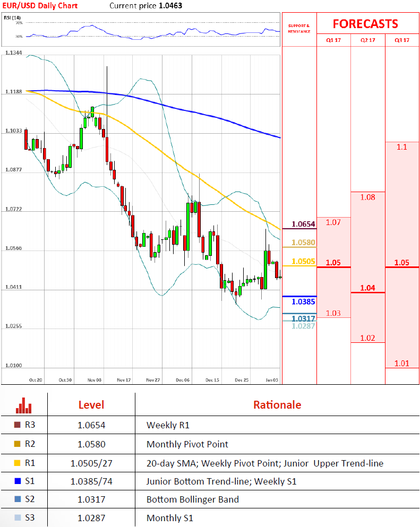Click the 1.0317 support level label
The width and height of the screenshot is (420, 527).
303,318
